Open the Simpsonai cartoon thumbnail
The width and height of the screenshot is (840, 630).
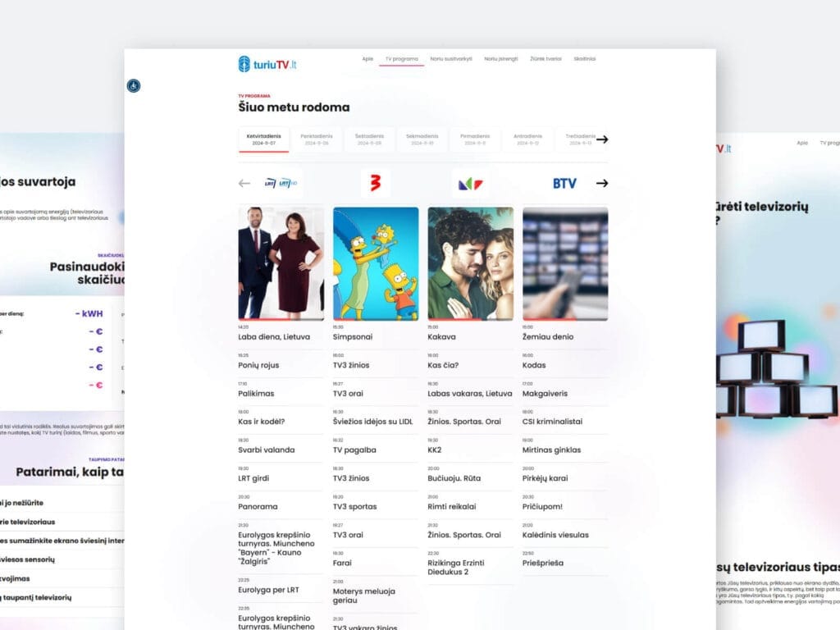[x=376, y=263]
